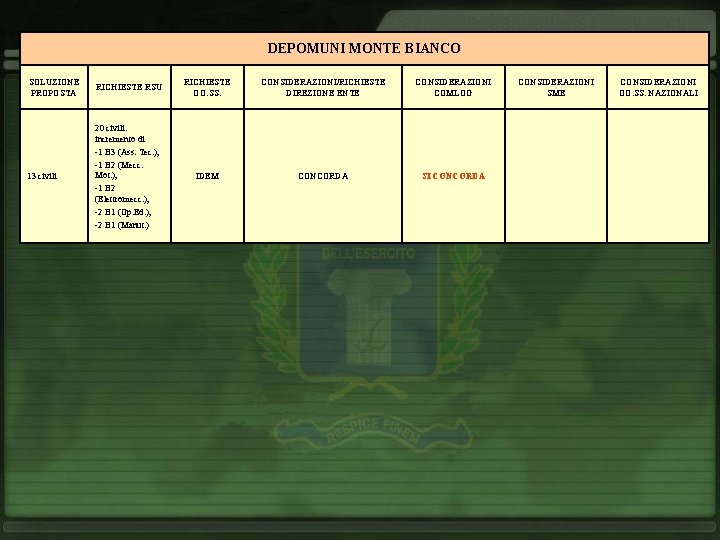
Task: Select the -1 B3 (Ass. Tec.) line
Action: tap(127, 152)
